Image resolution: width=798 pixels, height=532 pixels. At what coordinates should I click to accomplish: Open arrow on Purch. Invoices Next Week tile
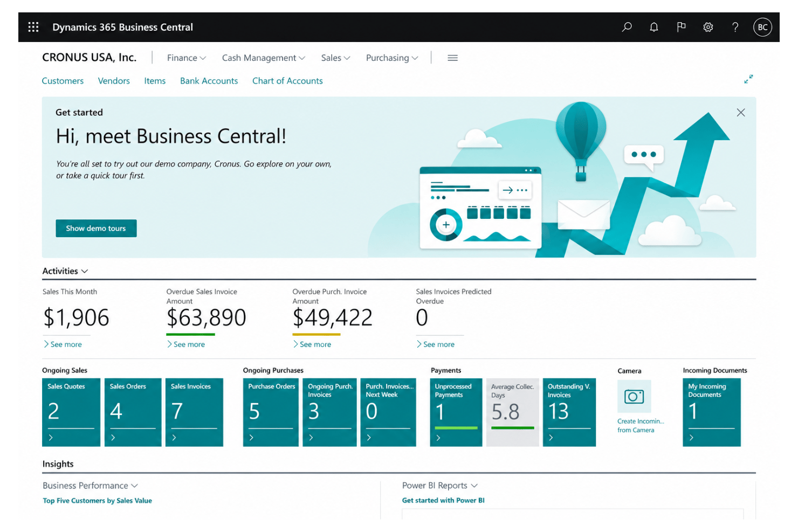pyautogui.click(x=369, y=438)
